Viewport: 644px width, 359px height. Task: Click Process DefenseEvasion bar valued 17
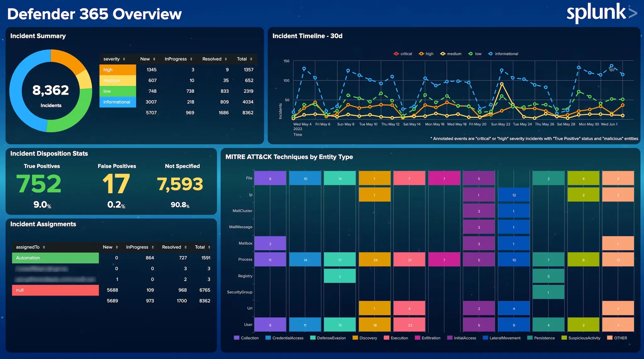340,260
